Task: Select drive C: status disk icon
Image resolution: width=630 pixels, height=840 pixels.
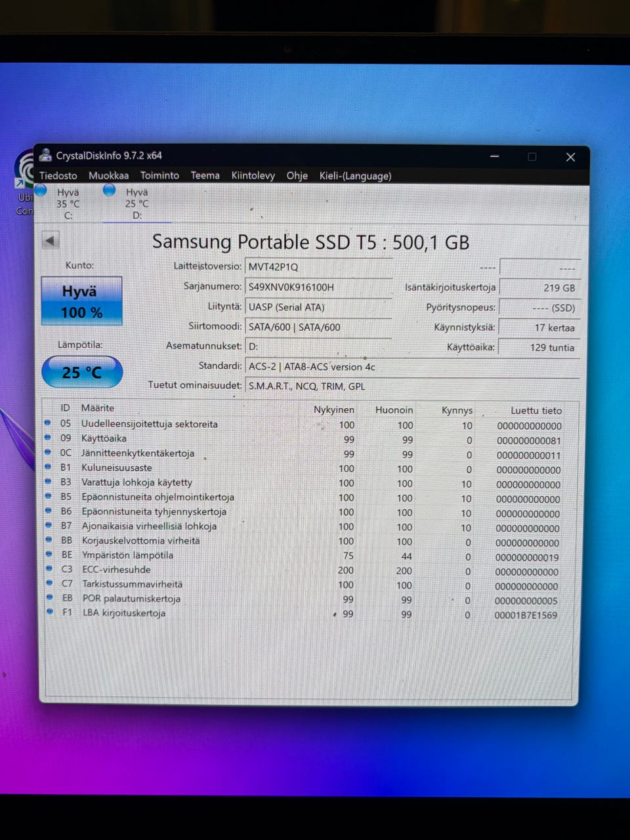Action: [41, 190]
